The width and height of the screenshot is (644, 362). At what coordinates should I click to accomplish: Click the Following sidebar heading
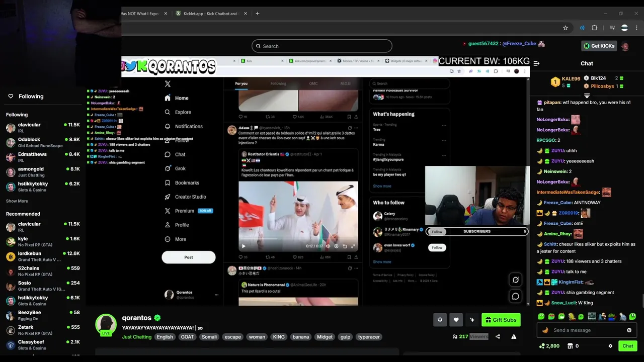point(31,96)
